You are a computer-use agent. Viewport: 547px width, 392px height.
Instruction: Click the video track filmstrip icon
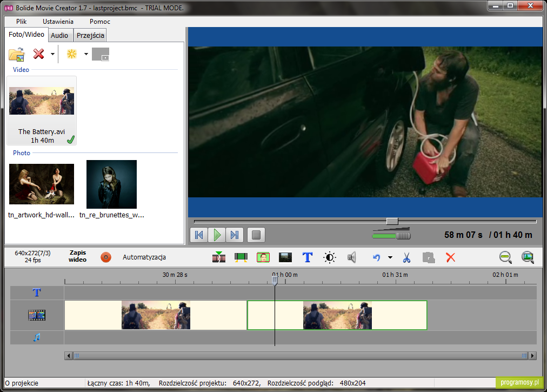(x=37, y=315)
